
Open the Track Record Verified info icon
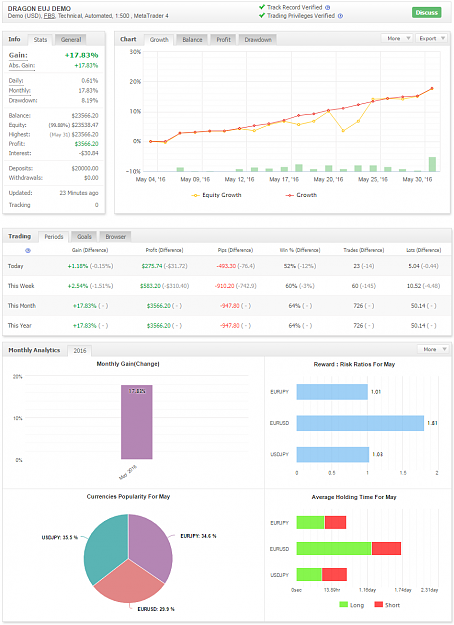328,8
